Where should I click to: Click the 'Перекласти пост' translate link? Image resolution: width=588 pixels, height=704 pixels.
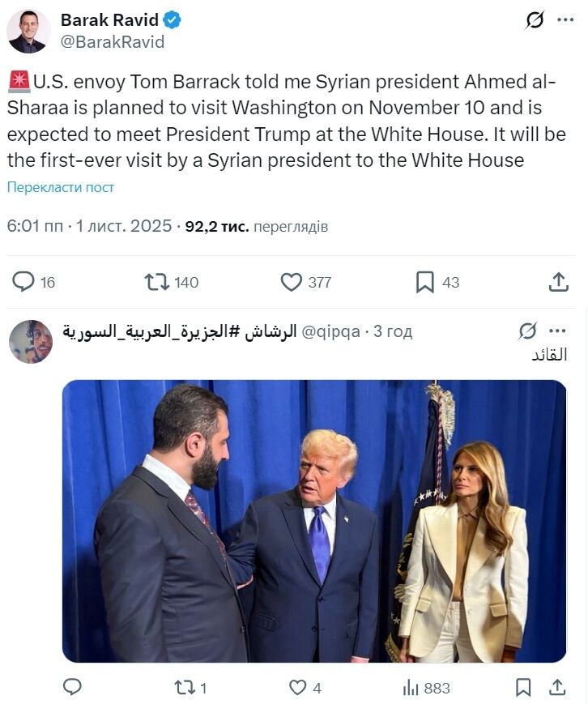pyautogui.click(x=61, y=187)
